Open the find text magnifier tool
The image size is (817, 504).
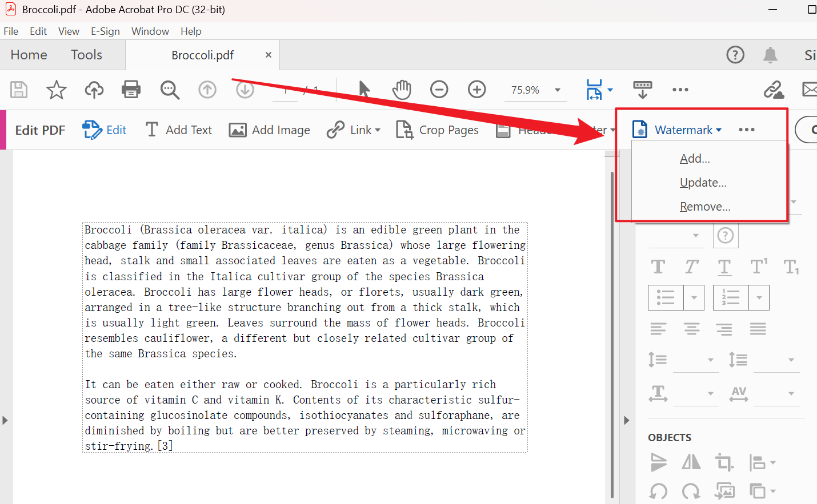[x=170, y=90]
